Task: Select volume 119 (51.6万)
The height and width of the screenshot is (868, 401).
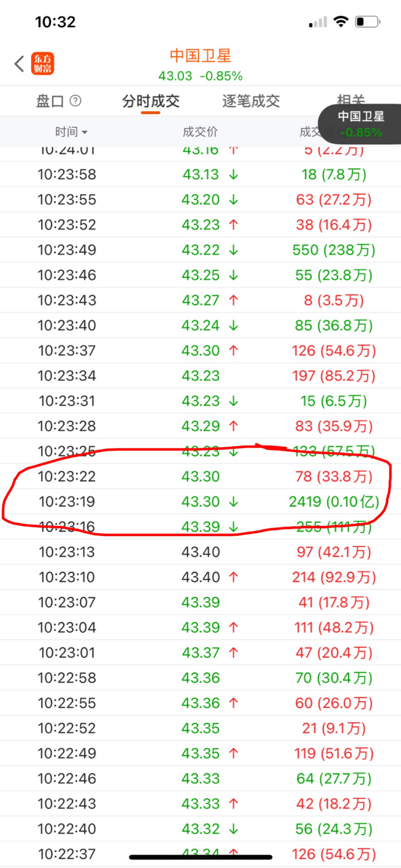Action: point(334,753)
